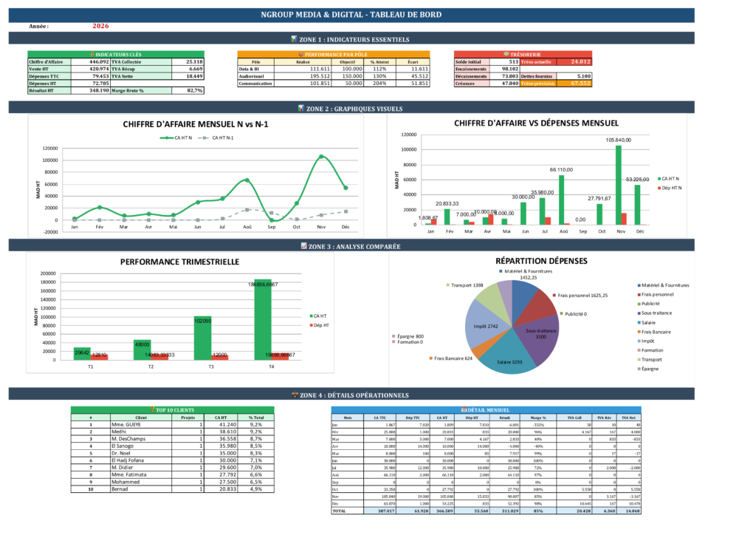Viewport: 756px width, 535px height.
Task: Click the Matériel & Fournitures legend color swatch
Action: click(638, 285)
